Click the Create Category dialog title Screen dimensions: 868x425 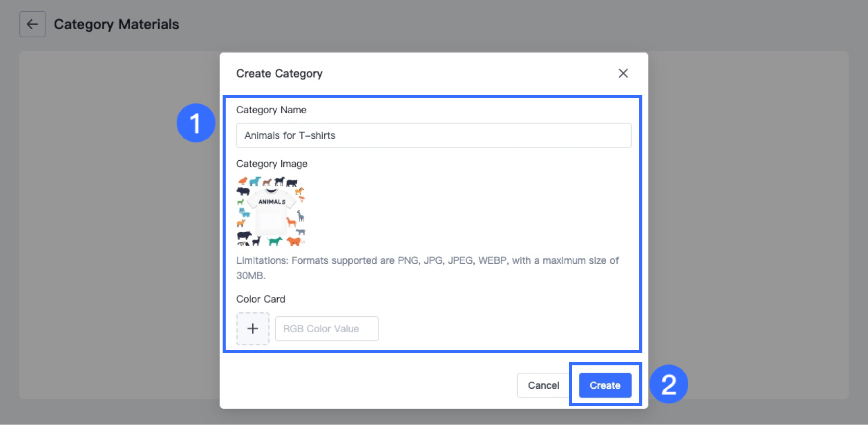279,73
